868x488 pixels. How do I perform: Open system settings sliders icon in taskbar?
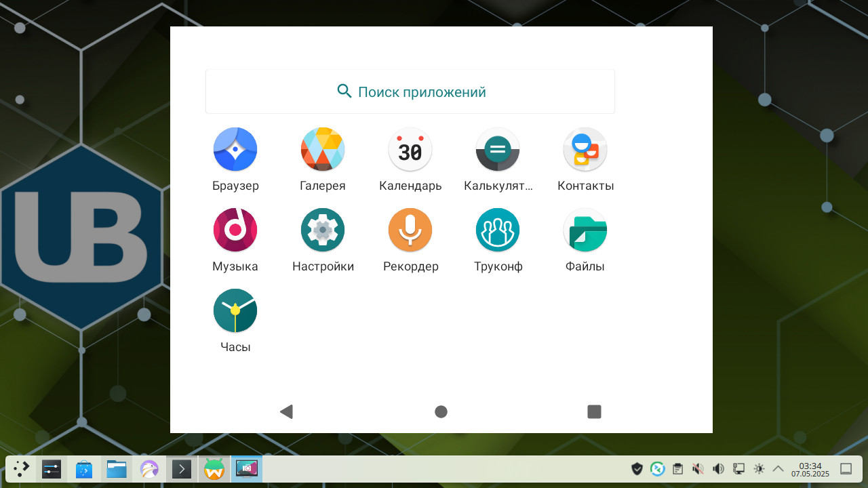pyautogui.click(x=52, y=469)
